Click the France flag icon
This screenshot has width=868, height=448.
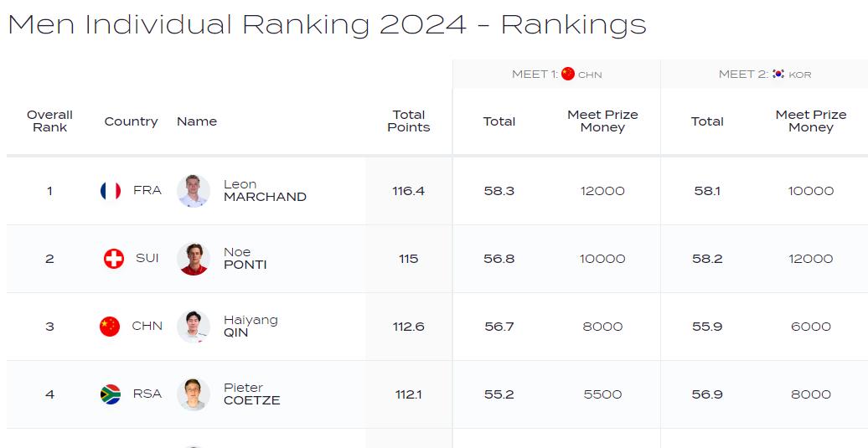110,191
